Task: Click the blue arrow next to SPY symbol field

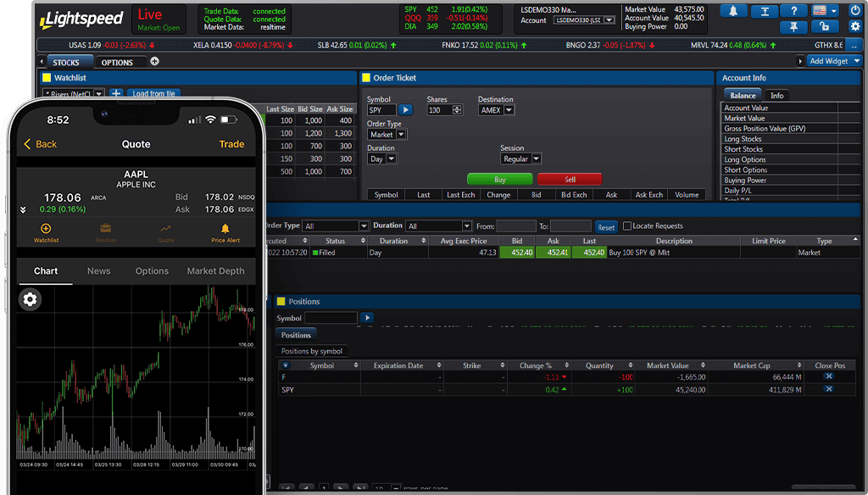Action: [406, 109]
